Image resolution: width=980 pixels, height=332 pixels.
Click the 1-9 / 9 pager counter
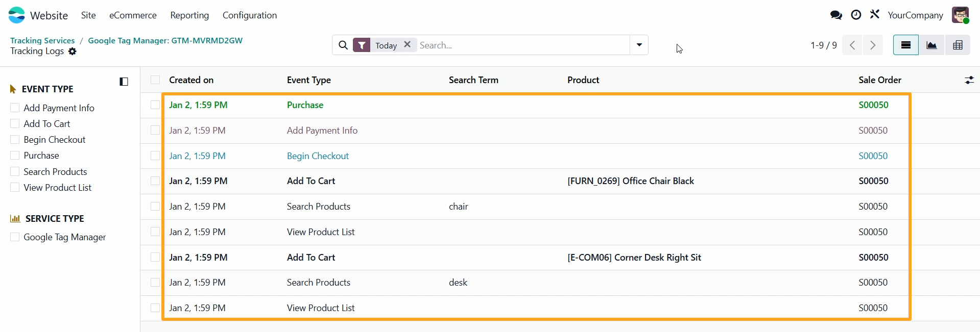coord(823,45)
